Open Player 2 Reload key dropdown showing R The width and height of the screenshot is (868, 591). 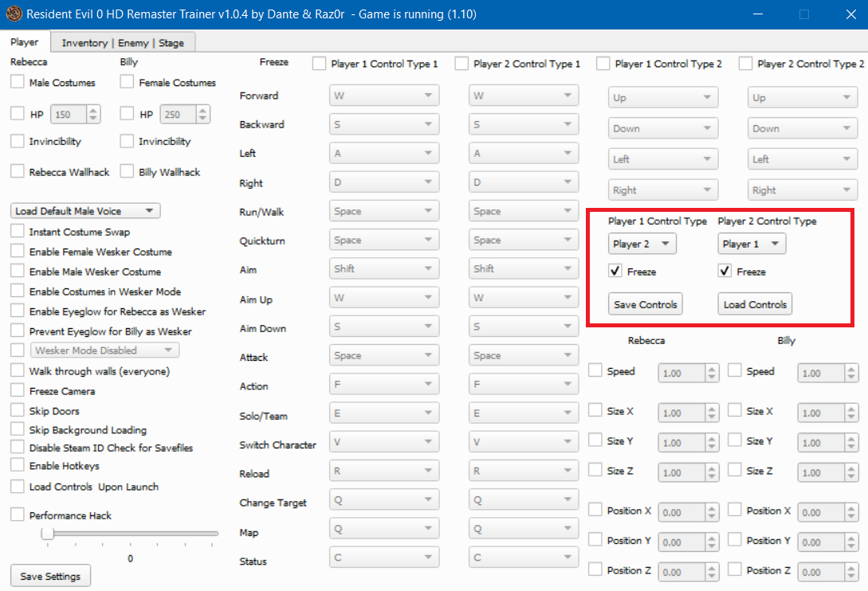click(x=524, y=471)
